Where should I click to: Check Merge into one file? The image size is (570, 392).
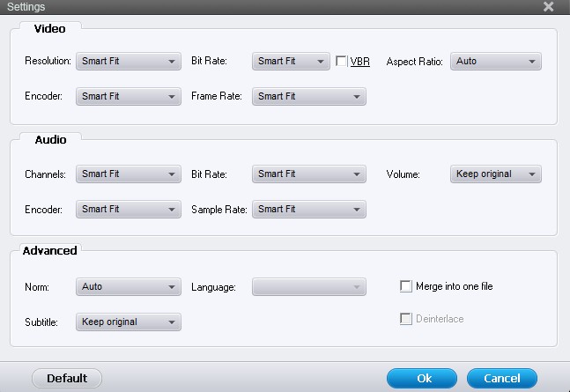(x=406, y=286)
